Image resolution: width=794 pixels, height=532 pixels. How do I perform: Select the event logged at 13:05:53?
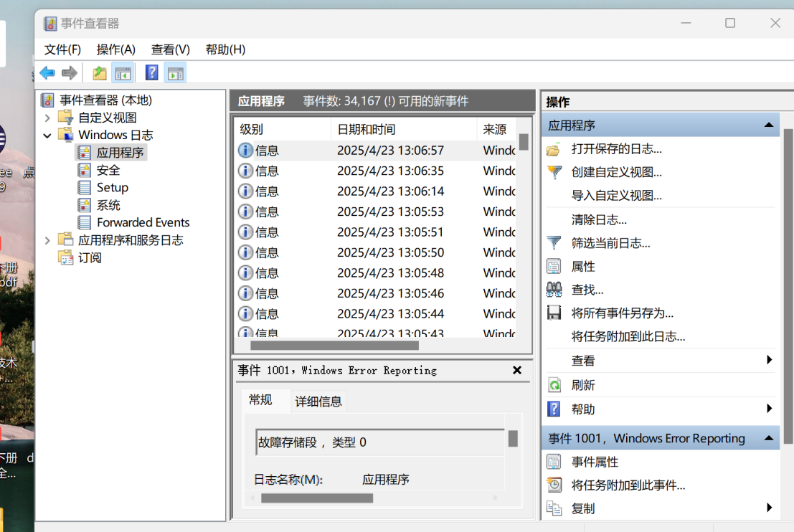[x=376, y=212]
